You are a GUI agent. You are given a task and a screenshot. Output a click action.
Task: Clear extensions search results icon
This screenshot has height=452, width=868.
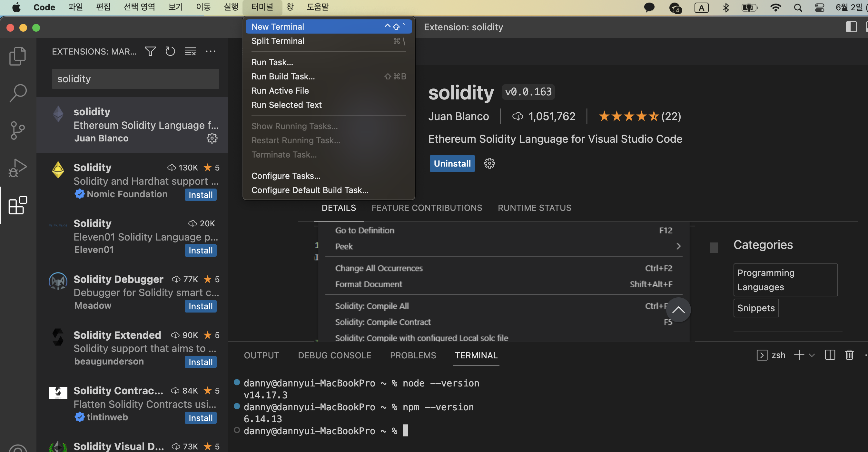coord(190,51)
